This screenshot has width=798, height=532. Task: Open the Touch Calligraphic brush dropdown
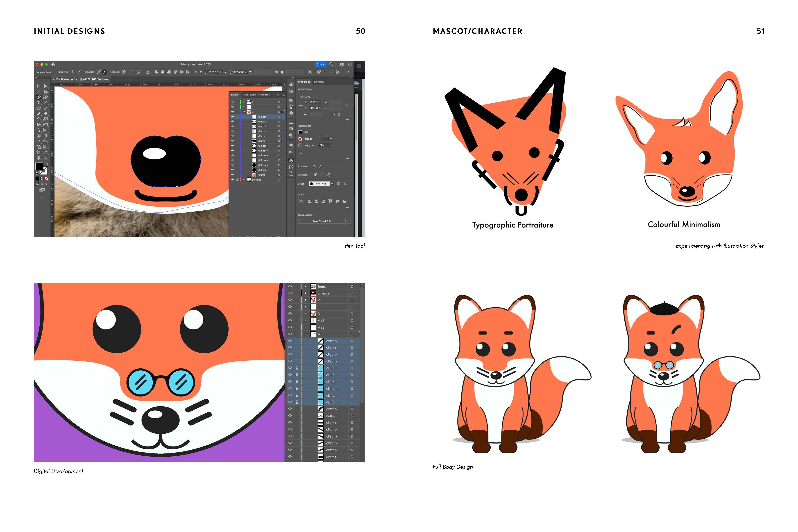click(x=332, y=183)
